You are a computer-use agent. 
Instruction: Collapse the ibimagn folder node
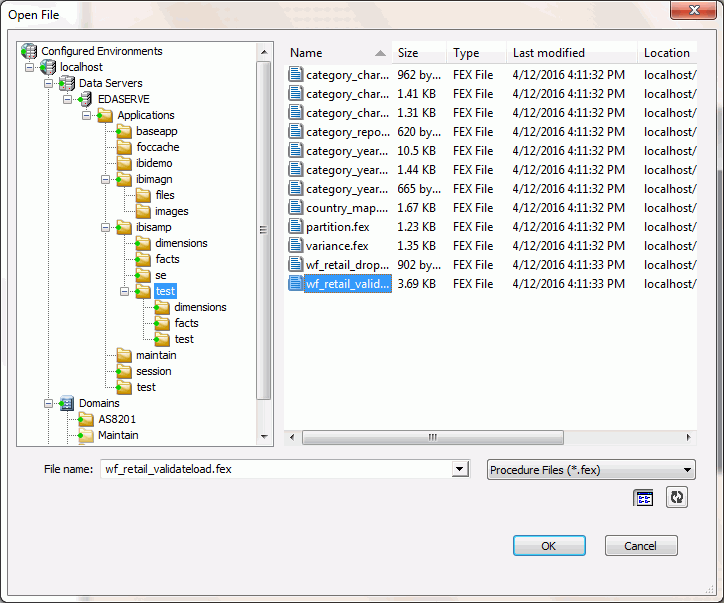click(x=105, y=180)
